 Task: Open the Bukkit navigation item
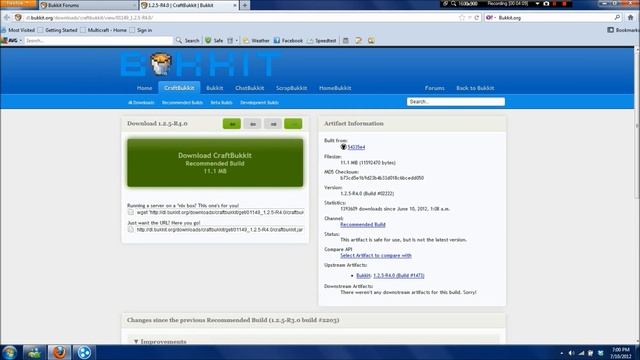214,88
